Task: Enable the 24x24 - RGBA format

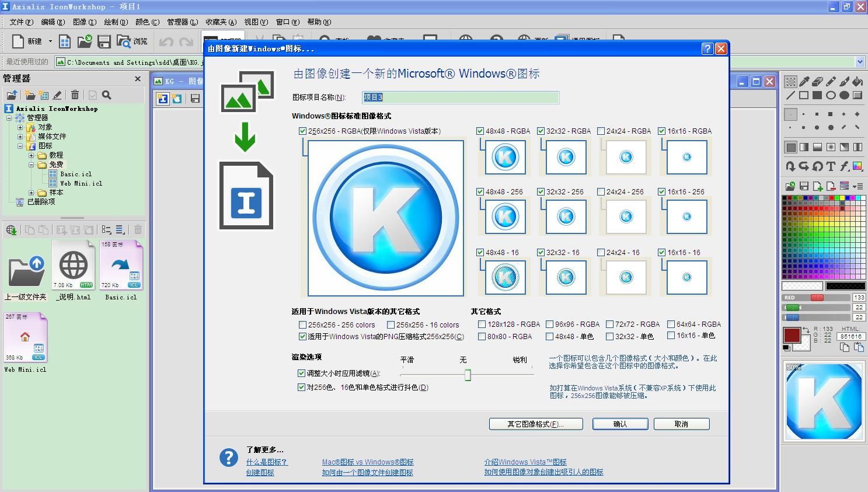Action: (601, 131)
